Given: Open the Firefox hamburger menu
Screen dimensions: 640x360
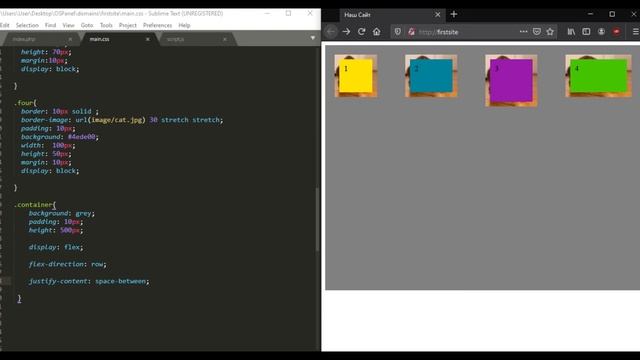Looking at the screenshot, I should pyautogui.click(x=635, y=31).
